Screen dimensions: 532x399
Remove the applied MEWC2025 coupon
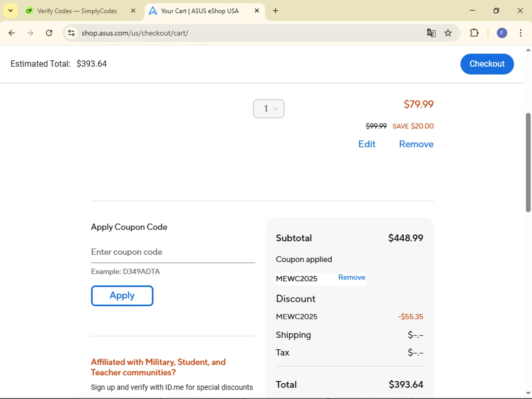tap(351, 277)
